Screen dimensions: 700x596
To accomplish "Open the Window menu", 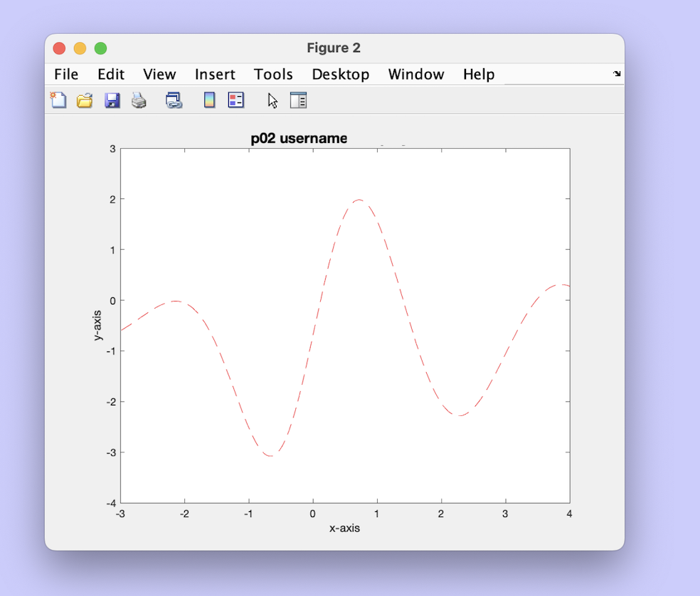I will pyautogui.click(x=416, y=74).
